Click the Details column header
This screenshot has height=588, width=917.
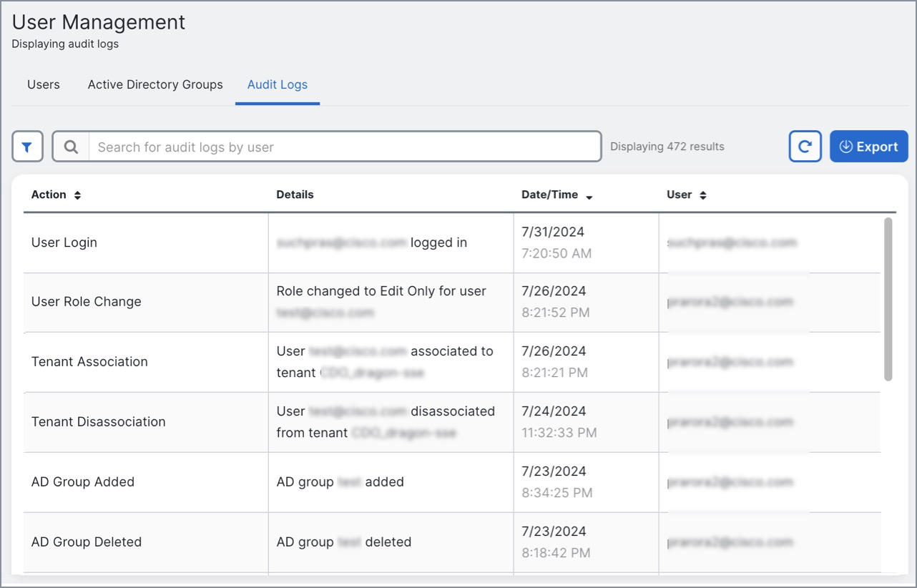295,195
